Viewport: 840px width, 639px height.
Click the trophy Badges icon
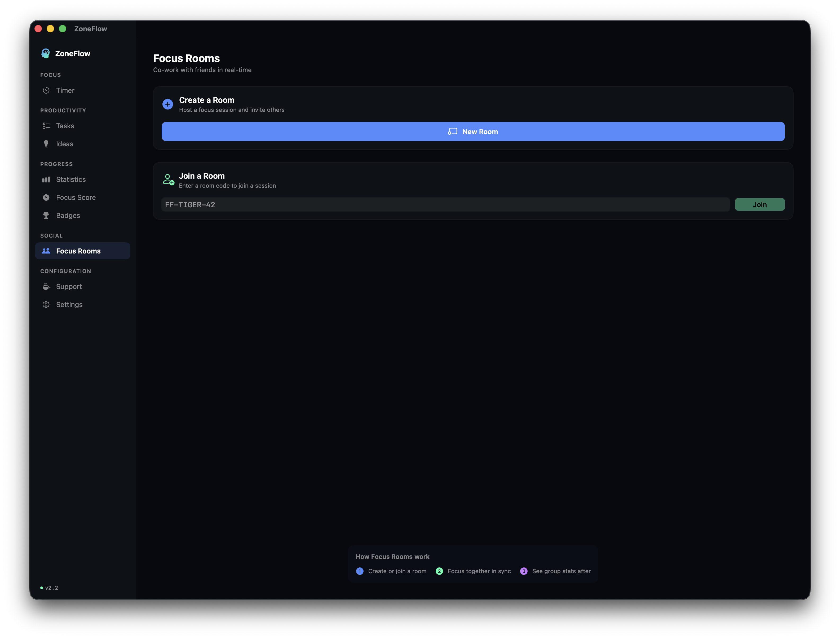tap(46, 215)
